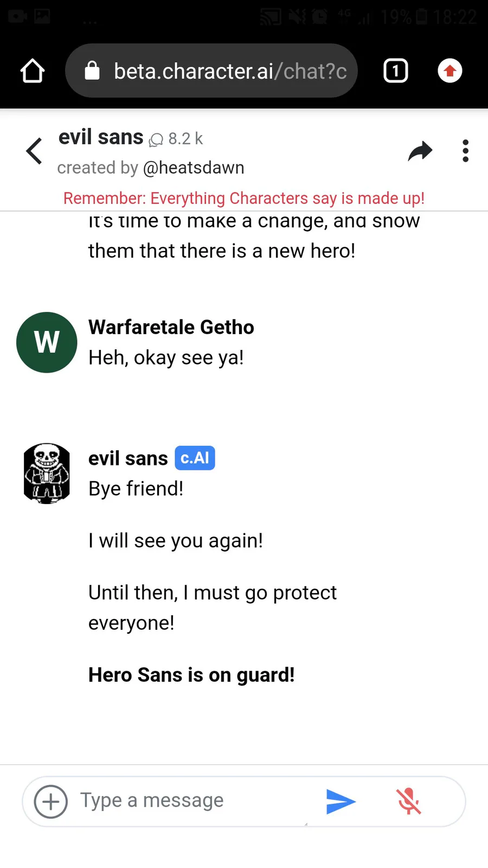Tap the plus attachment button
This screenshot has width=488, height=868.
51,801
